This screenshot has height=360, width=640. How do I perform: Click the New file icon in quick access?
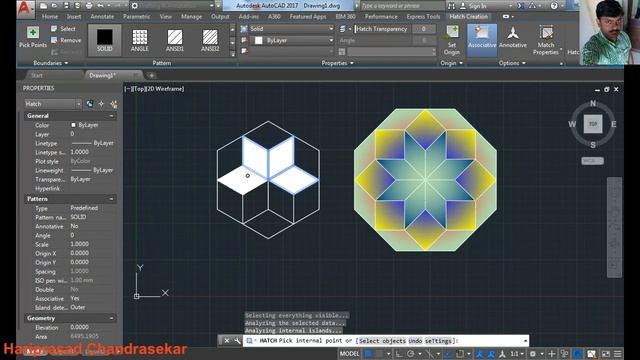(44, 6)
